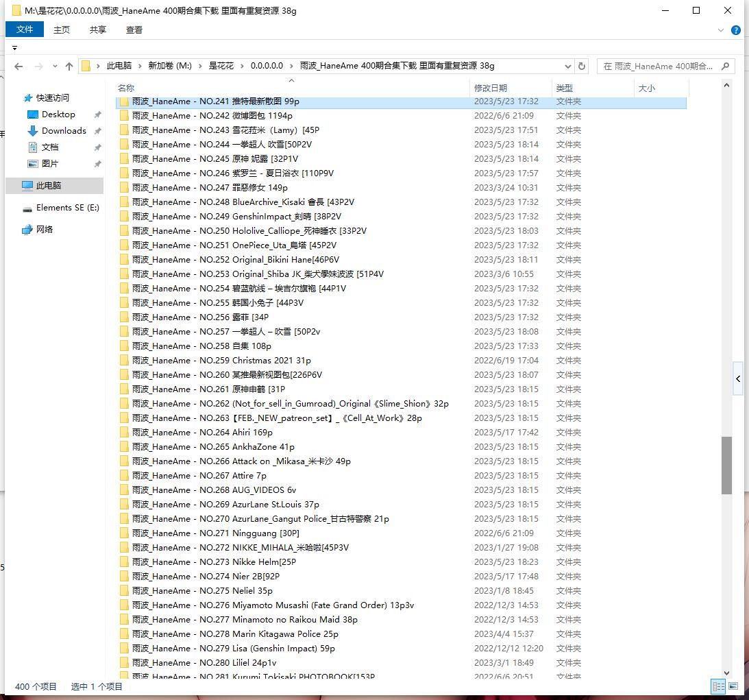Open 网络 in the navigation pane
The width and height of the screenshot is (749, 700).
pyautogui.click(x=45, y=230)
